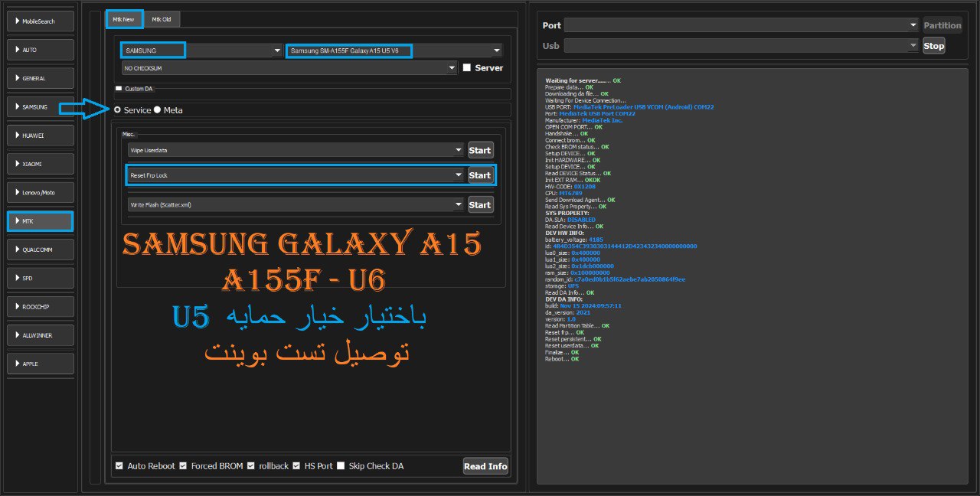Start the Wipe Userdata operation
Viewport: 980px width, 496px height.
(480, 150)
